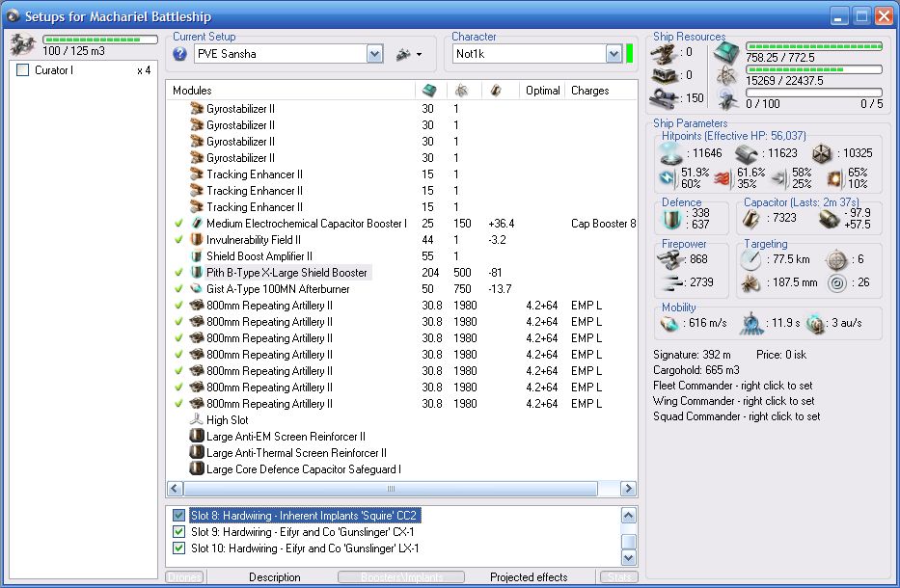Click the calibration icon showing 150
This screenshot has width=900, height=588.
664,98
